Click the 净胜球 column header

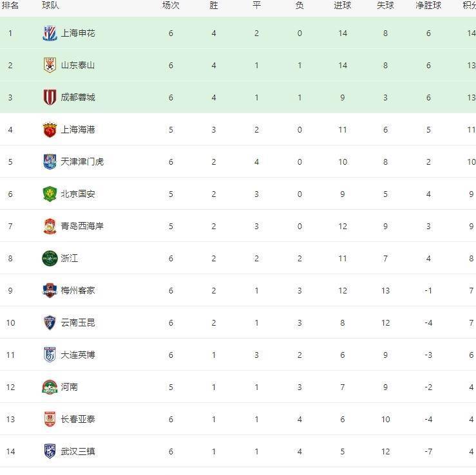point(428,5)
